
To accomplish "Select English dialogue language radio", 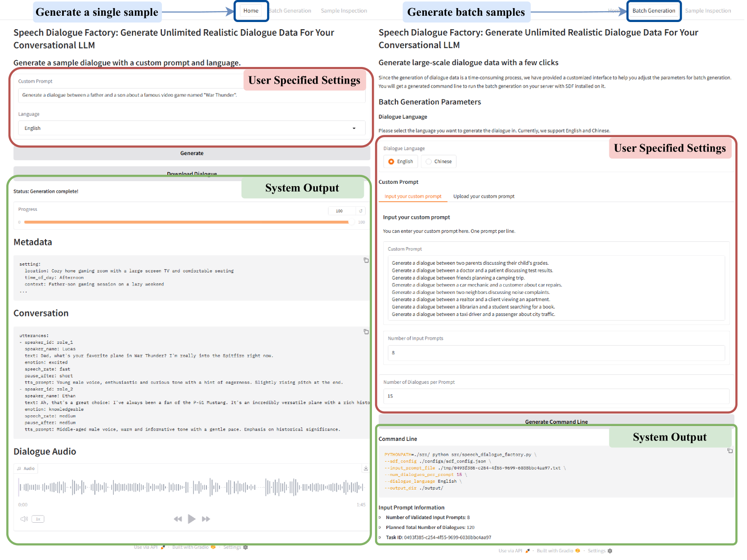I will tap(401, 161).
